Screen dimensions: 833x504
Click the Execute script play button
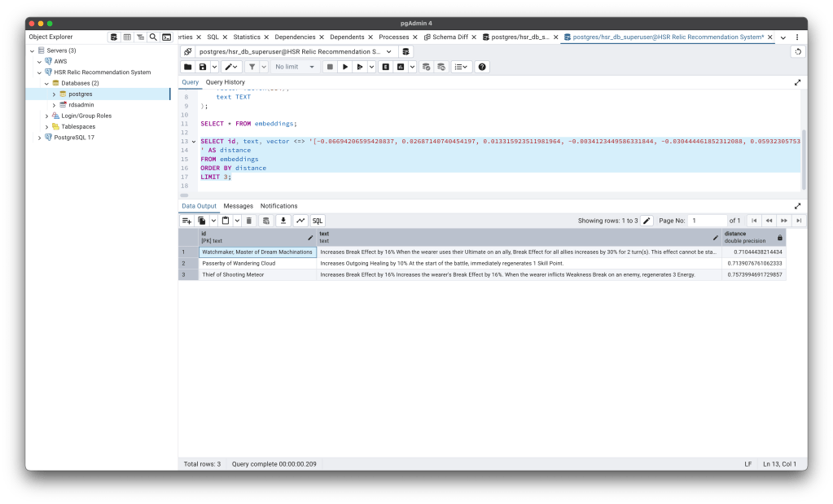345,67
